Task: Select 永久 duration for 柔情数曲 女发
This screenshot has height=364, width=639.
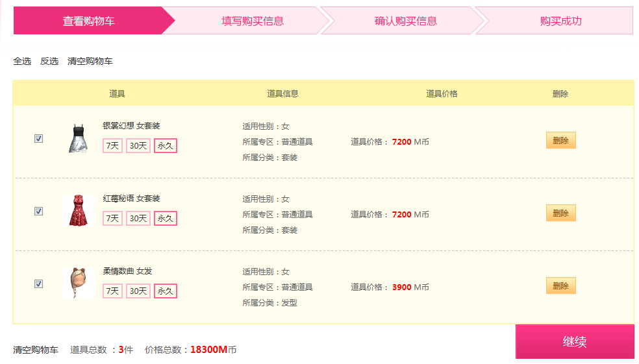Action: pyautogui.click(x=166, y=291)
